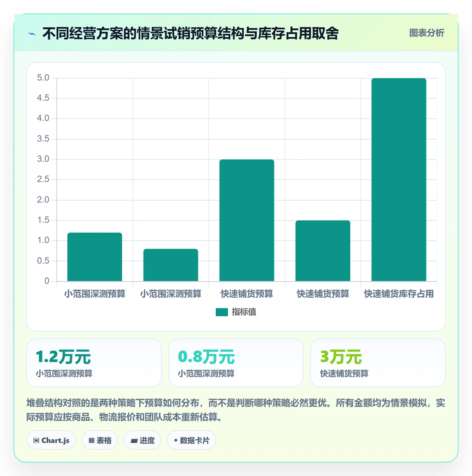Click the 指标值 legend label
472x476 pixels.
[x=244, y=312]
